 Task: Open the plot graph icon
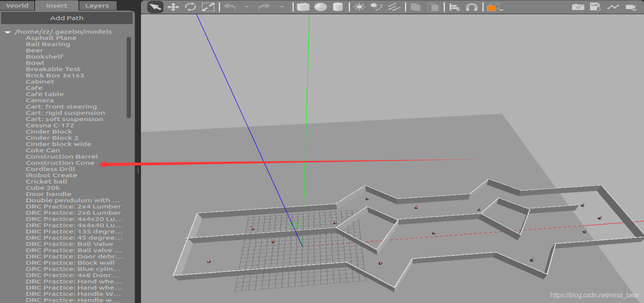pyautogui.click(x=613, y=7)
